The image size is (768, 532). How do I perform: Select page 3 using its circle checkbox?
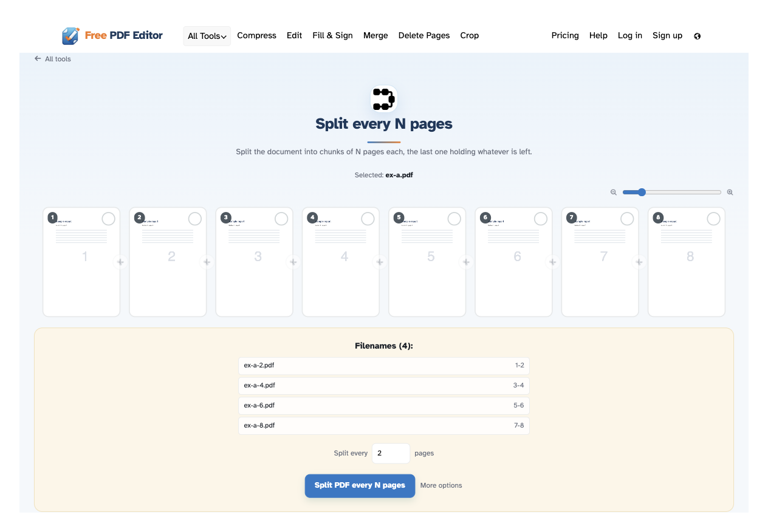[x=281, y=219]
